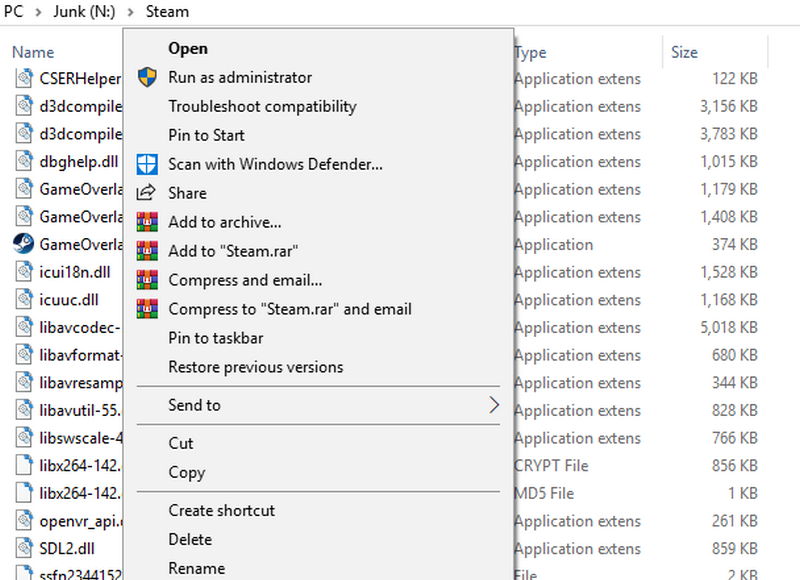Image resolution: width=800 pixels, height=580 pixels.
Task: Click the WinRAR icon beside Compress and email...
Action: [x=147, y=280]
